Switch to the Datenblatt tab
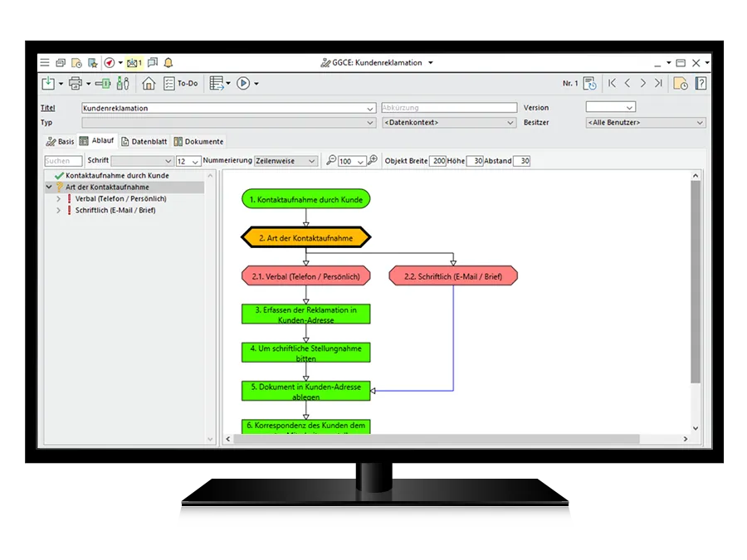 144,142
